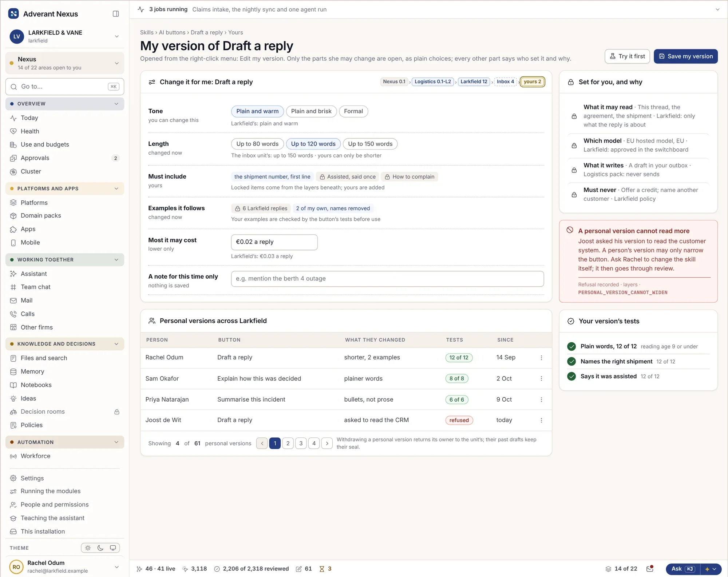Click the hourglass pending count in status bar
Image resolution: width=728 pixels, height=577 pixels.
point(325,569)
